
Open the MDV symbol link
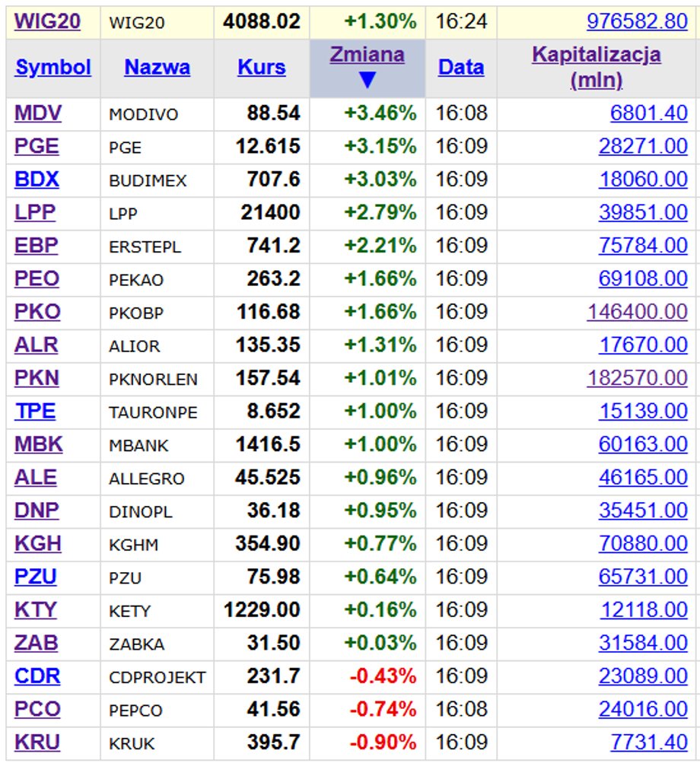pyautogui.click(x=38, y=113)
